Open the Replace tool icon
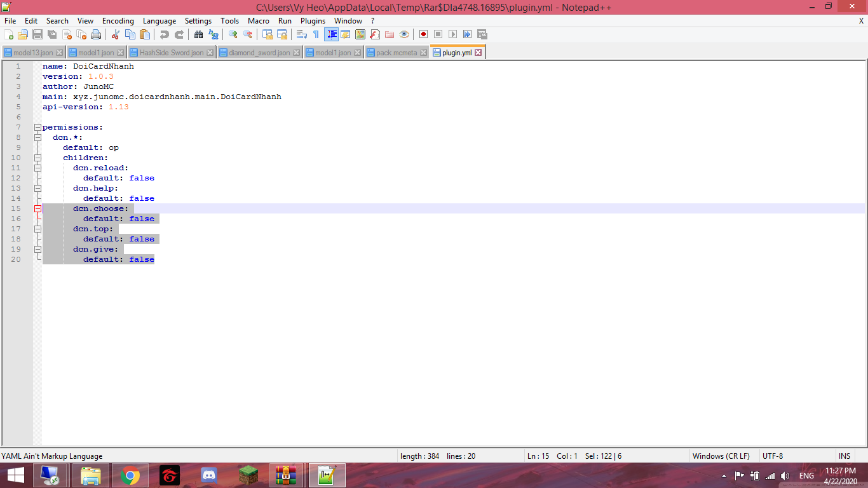This screenshot has height=488, width=868. [214, 34]
